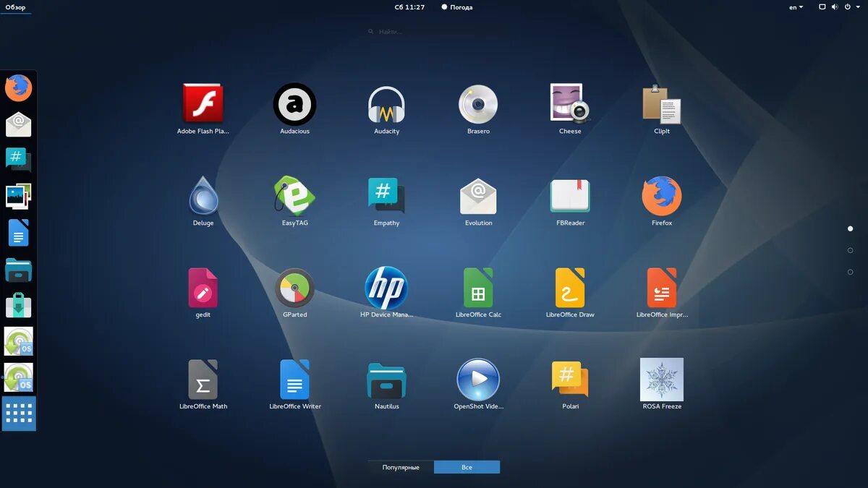Click the search field Найти
868x488 pixels.
coord(434,32)
